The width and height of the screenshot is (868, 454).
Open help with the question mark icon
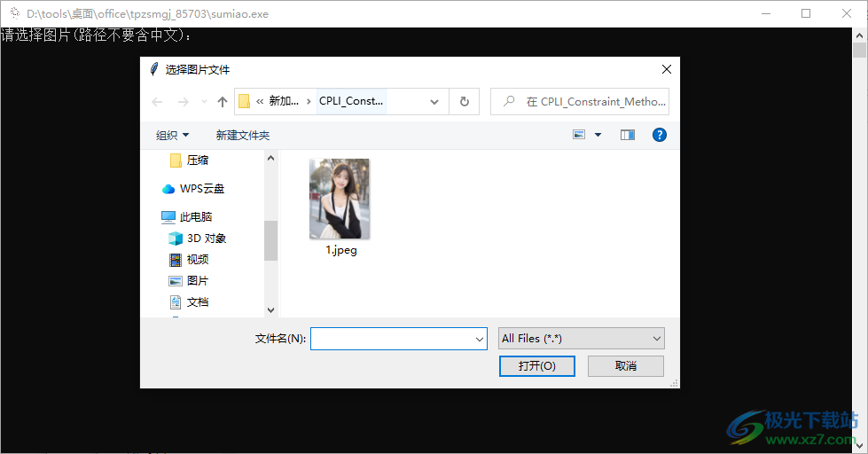(x=660, y=135)
